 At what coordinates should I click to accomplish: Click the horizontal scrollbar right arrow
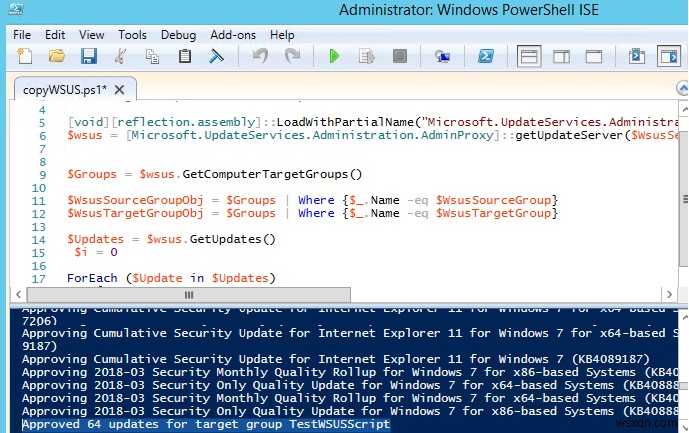(669, 295)
